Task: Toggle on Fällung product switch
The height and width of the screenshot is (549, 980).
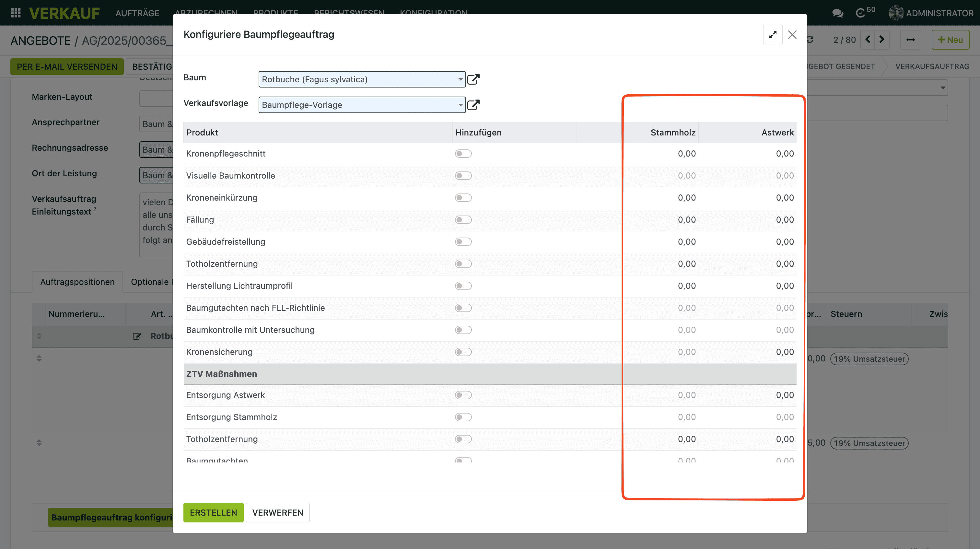Action: tap(463, 220)
